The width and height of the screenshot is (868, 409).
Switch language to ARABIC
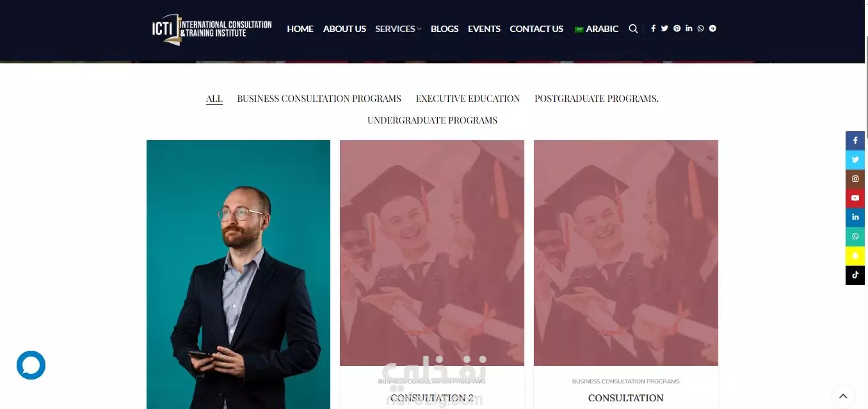tap(597, 29)
